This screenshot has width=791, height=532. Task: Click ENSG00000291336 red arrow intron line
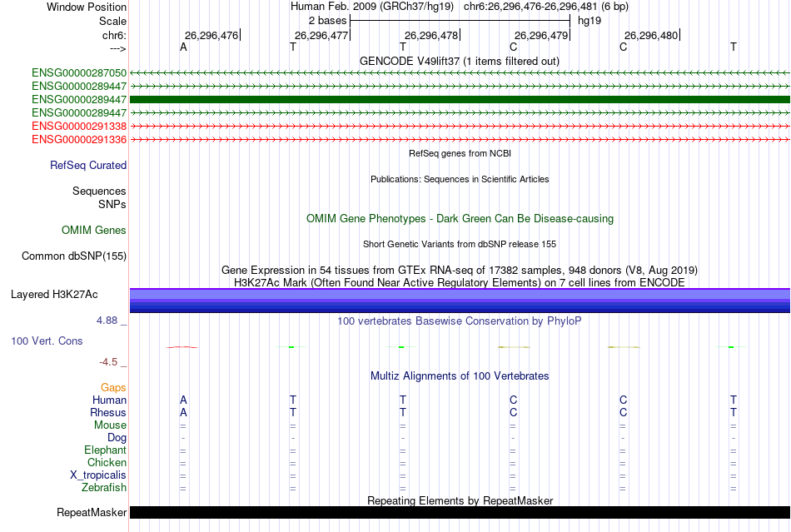460,139
